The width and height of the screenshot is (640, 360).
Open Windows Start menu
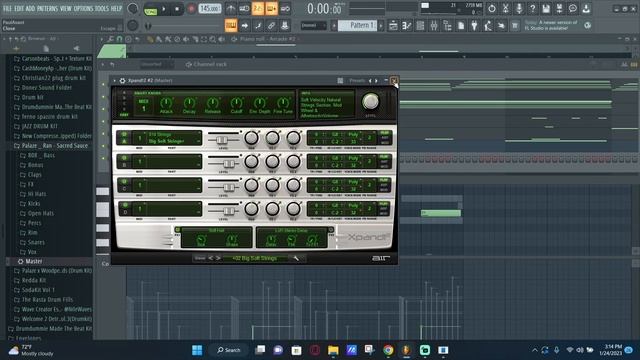click(x=197, y=350)
